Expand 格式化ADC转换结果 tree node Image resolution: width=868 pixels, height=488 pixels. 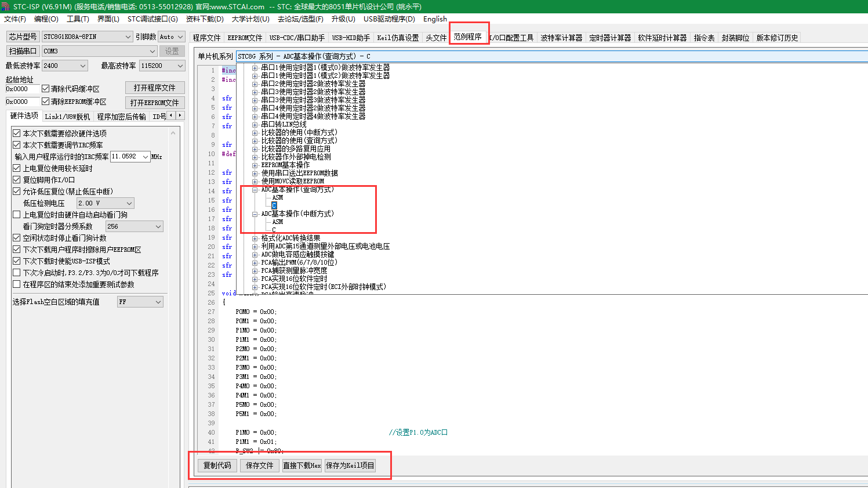coord(255,238)
